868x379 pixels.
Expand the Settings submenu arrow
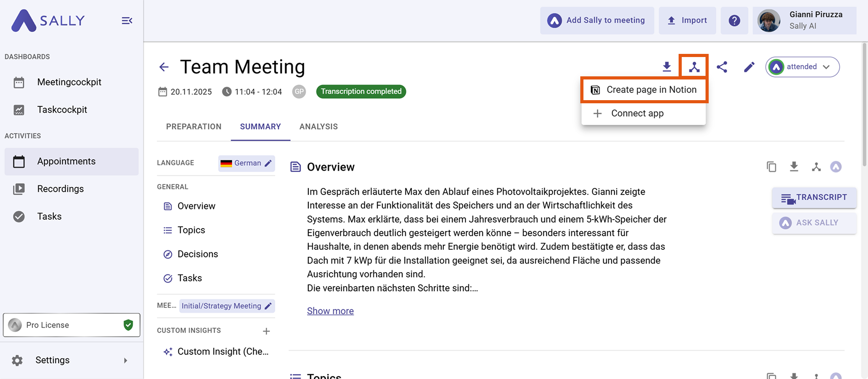[x=126, y=360]
